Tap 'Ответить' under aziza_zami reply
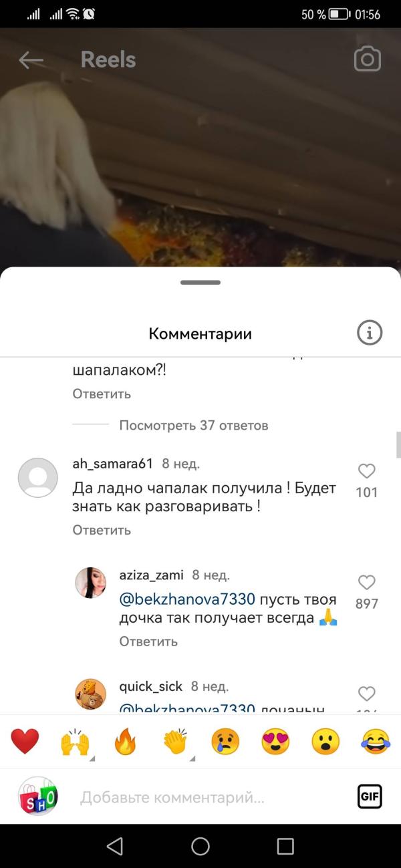 click(x=148, y=641)
